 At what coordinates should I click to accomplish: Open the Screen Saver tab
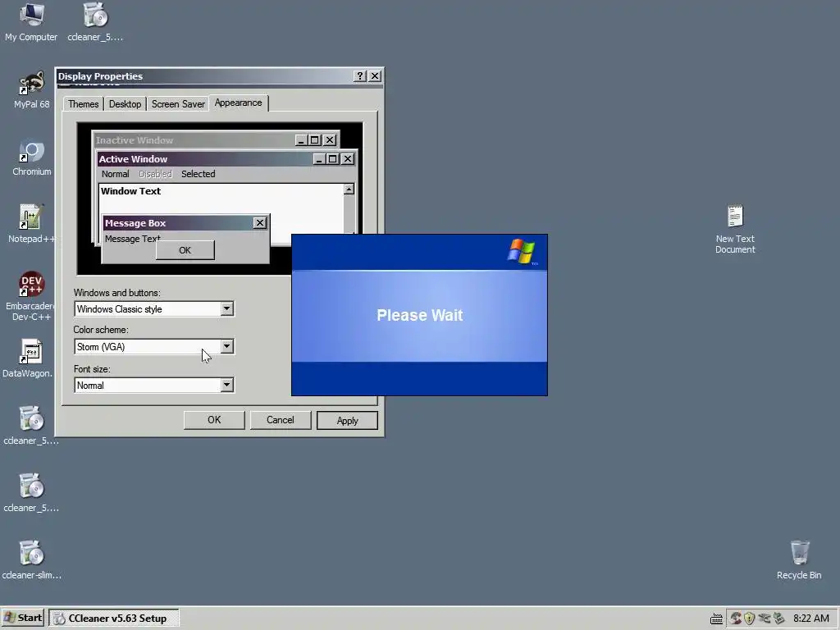[x=178, y=104]
